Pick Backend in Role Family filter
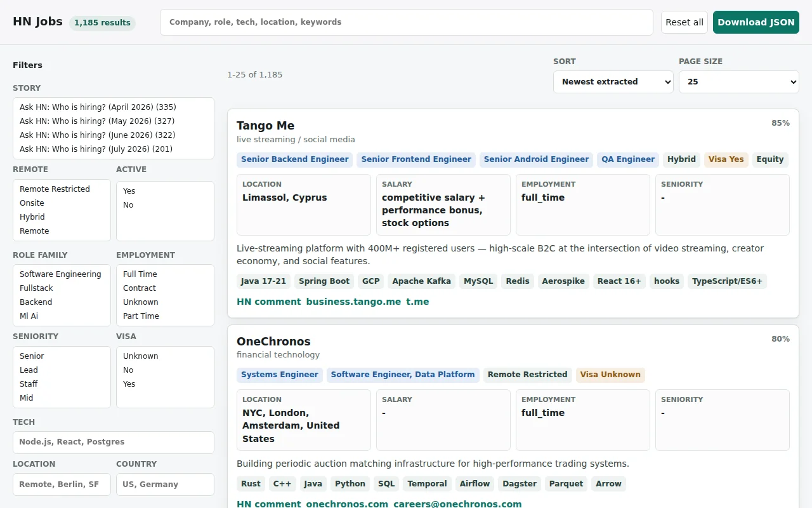Viewport: 812px width, 508px height. pos(62,302)
